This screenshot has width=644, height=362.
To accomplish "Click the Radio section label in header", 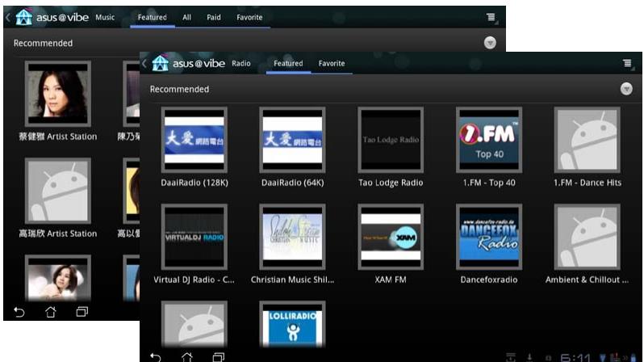I will click(241, 63).
